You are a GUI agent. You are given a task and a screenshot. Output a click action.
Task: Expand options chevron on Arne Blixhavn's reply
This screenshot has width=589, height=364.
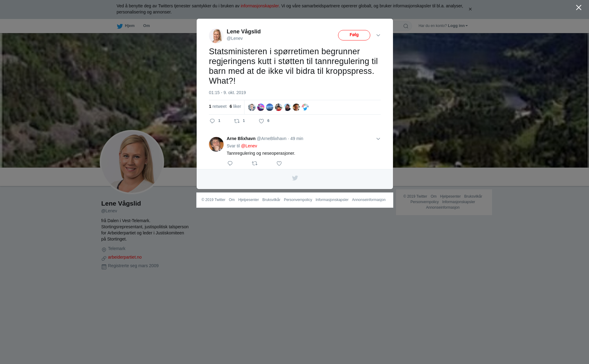(378, 139)
